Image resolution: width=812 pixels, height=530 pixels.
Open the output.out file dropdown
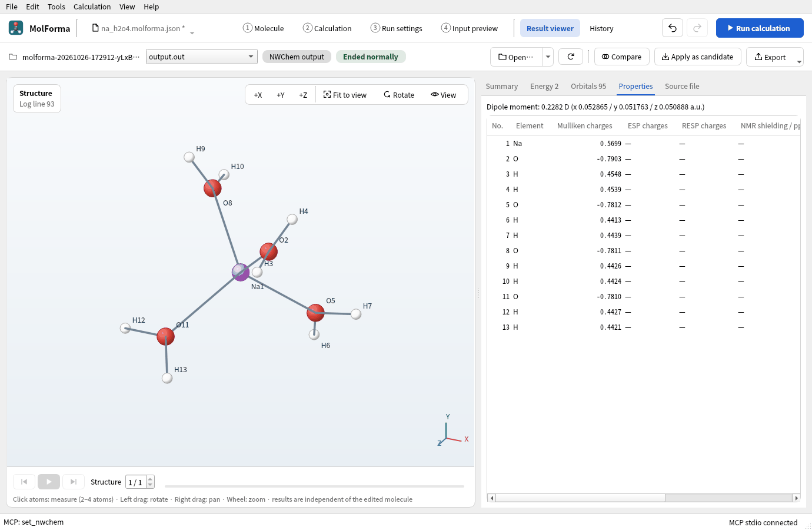tap(202, 57)
